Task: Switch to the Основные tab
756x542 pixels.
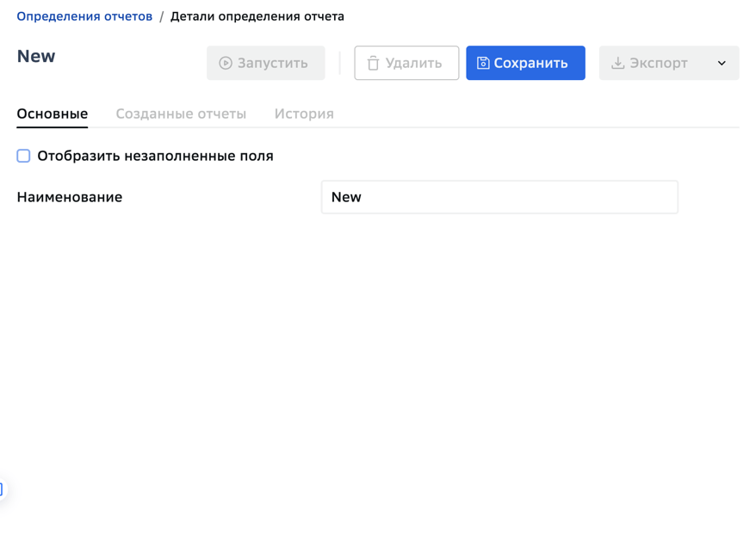Action: click(52, 114)
